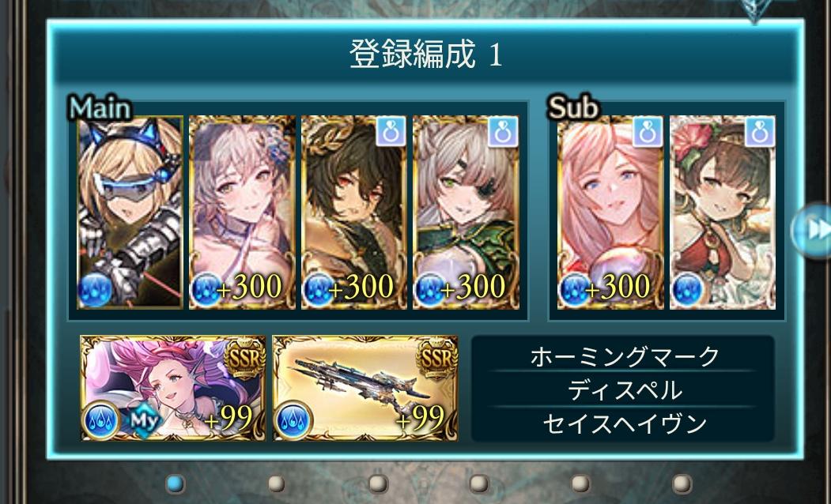Select the eyepatch character with green cloak
Image resolution: width=831 pixels, height=504 pixels.
[x=466, y=213]
